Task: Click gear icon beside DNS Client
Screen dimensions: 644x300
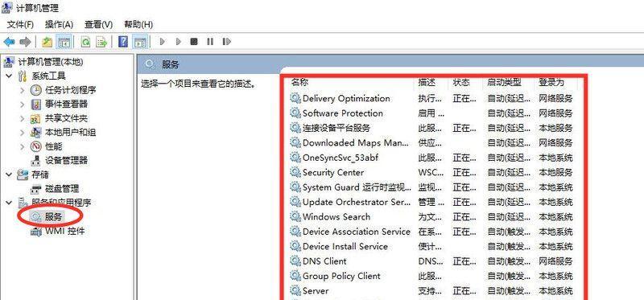Action: [295, 261]
